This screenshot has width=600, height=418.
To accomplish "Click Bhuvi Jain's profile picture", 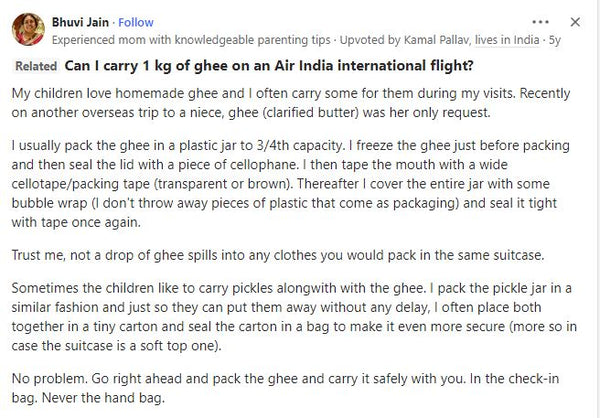I will (28, 32).
